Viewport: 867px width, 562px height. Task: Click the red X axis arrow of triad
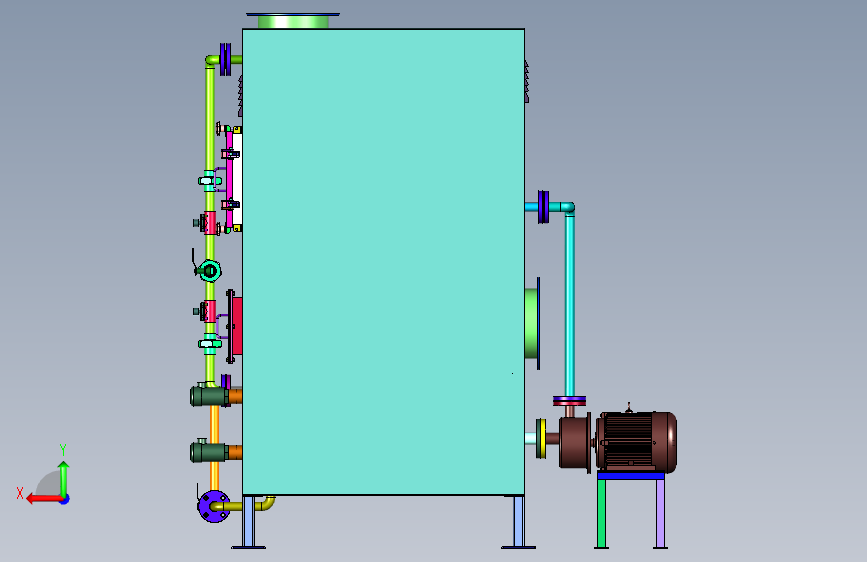44,499
